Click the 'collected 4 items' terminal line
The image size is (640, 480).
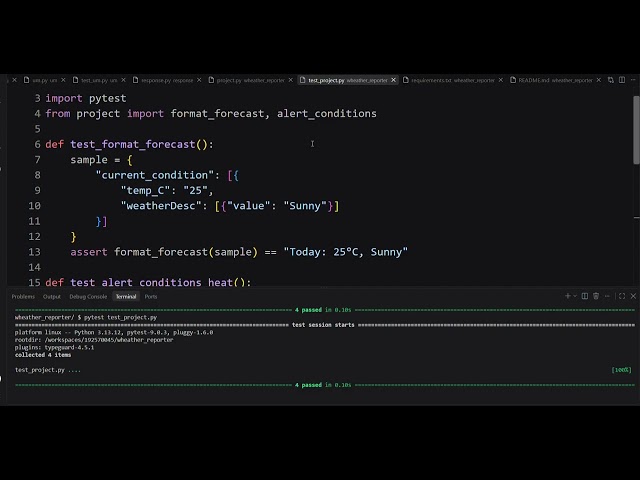click(x=43, y=355)
